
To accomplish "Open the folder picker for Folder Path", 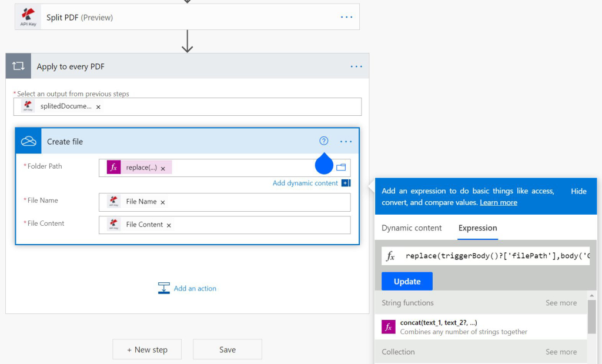I will point(341,168).
